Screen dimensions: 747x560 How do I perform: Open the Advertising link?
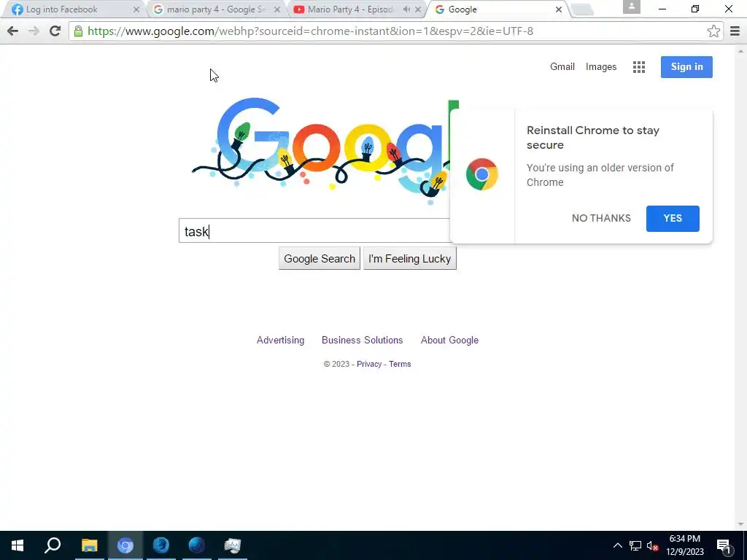(280, 341)
